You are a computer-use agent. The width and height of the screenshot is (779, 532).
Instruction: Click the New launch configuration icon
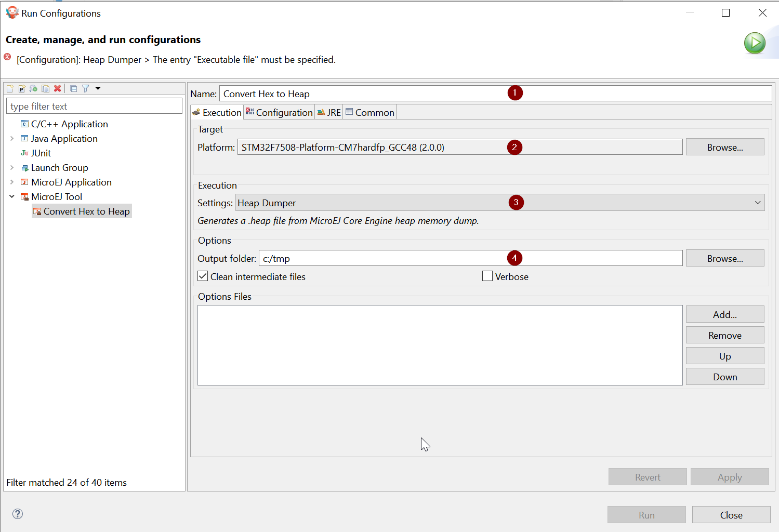point(10,89)
